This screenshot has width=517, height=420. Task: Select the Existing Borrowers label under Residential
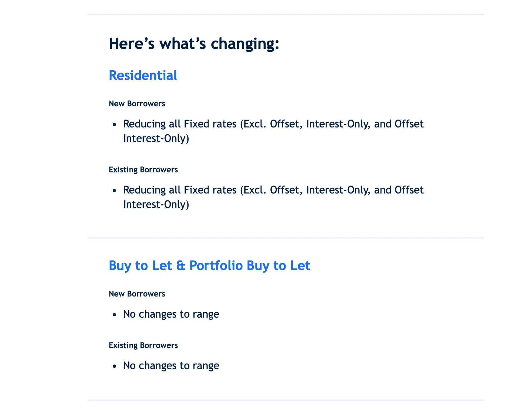143,170
